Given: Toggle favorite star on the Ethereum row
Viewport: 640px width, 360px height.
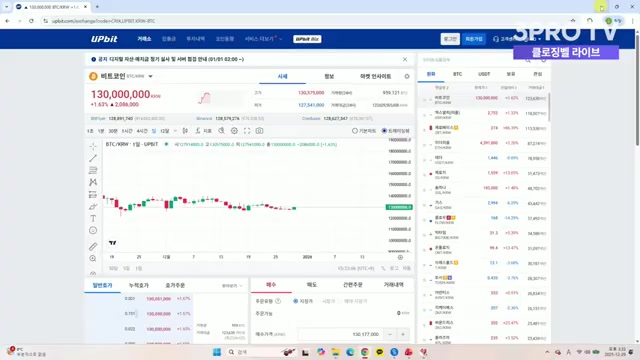Looking at the screenshot, I should tap(425, 145).
